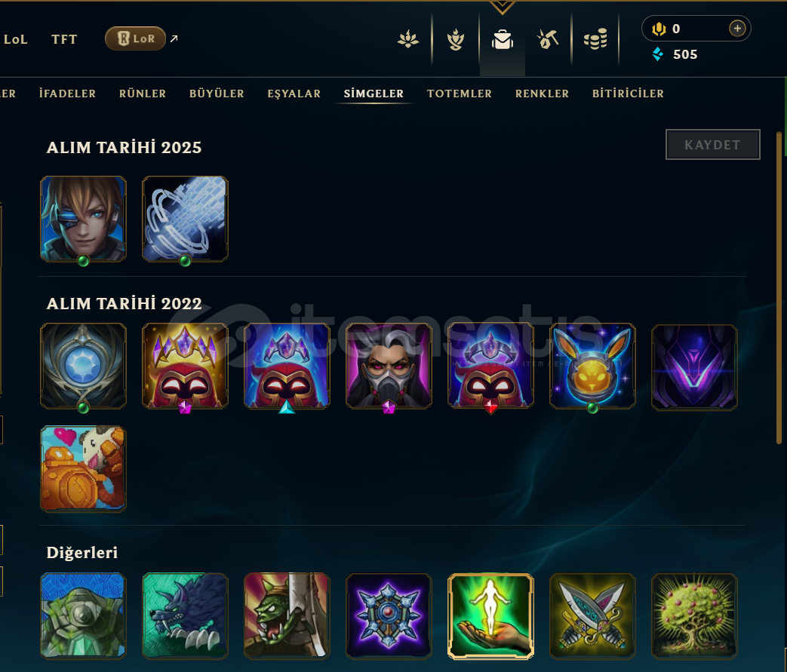
Task: Click the external link arrow beside LoR
Action: point(174,38)
